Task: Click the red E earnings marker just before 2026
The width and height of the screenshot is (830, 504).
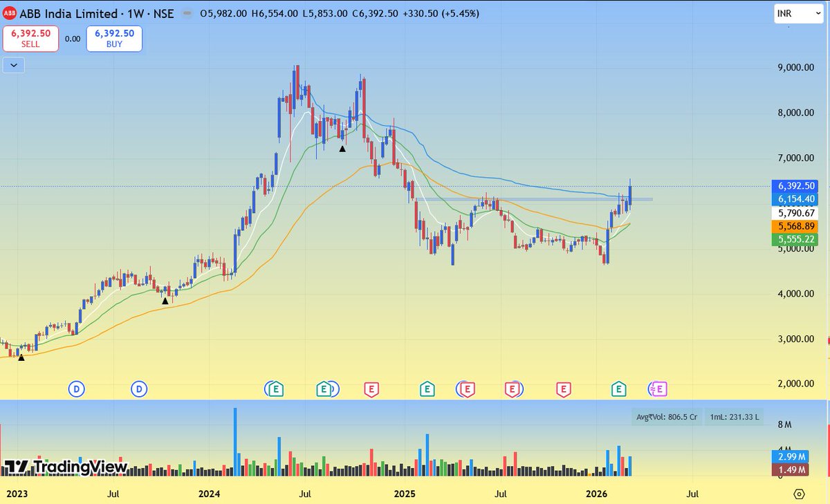Action: (x=564, y=390)
